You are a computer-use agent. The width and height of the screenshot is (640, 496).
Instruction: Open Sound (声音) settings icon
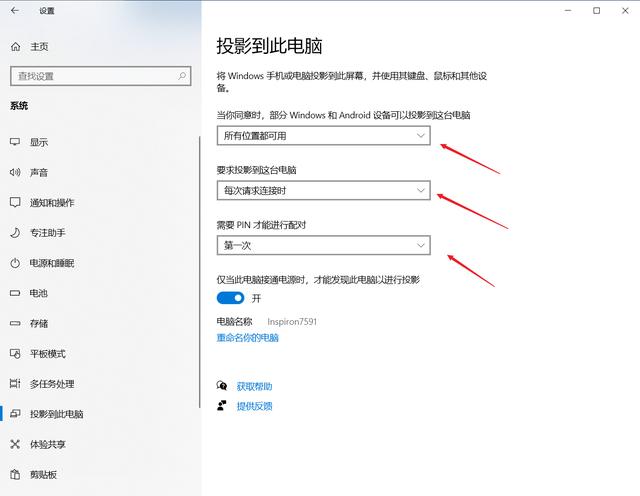15,172
